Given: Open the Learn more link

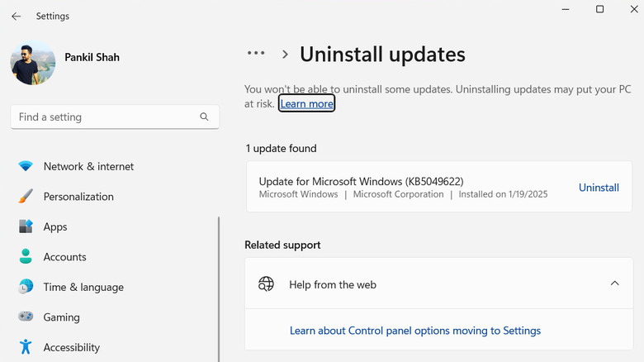Looking at the screenshot, I should [306, 104].
